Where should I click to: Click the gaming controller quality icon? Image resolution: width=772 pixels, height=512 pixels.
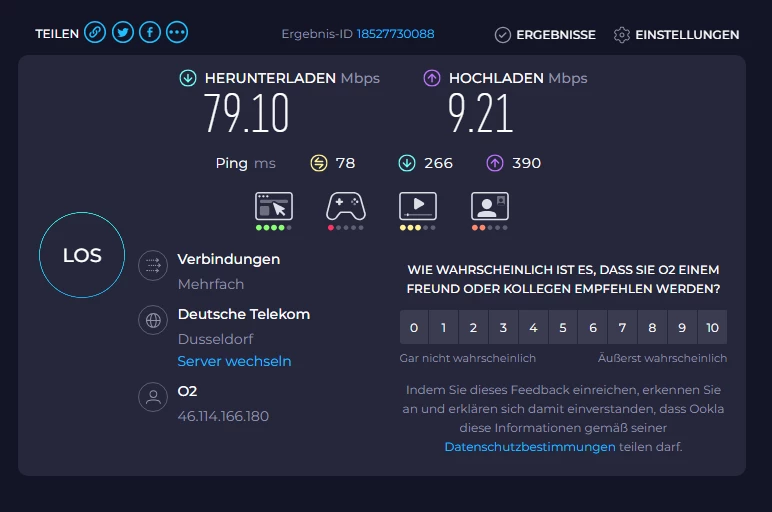pos(346,206)
